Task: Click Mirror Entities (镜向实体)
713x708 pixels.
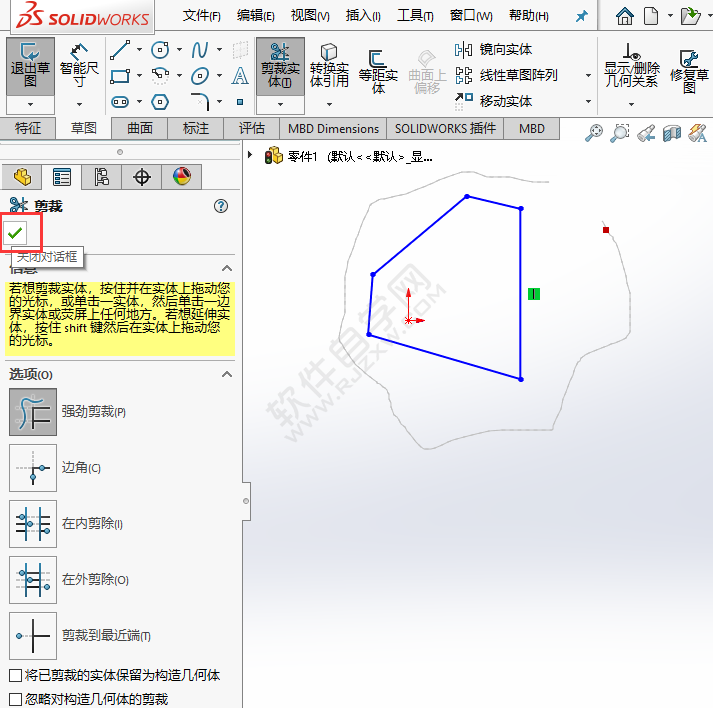Action: coord(494,50)
